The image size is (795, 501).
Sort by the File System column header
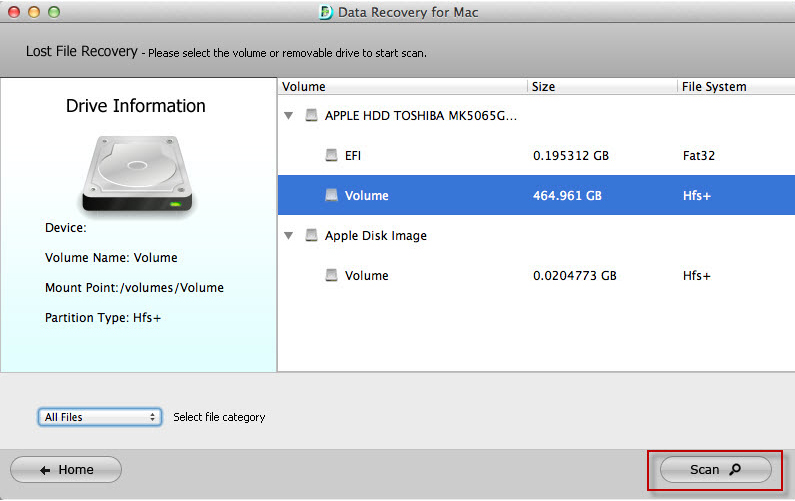click(734, 87)
